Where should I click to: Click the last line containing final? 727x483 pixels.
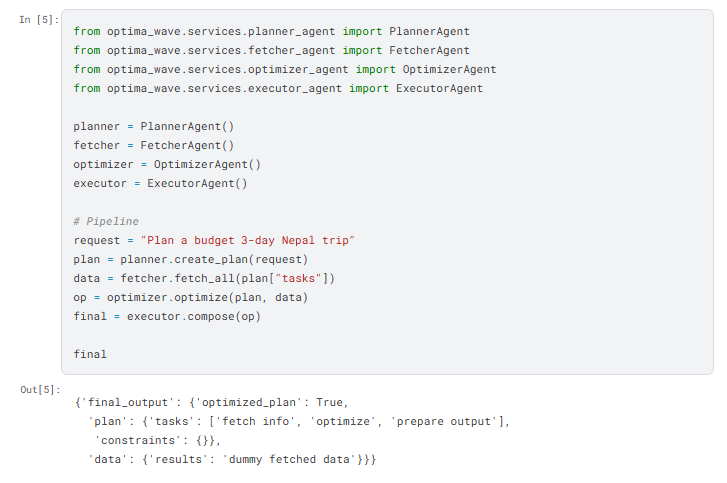90,354
